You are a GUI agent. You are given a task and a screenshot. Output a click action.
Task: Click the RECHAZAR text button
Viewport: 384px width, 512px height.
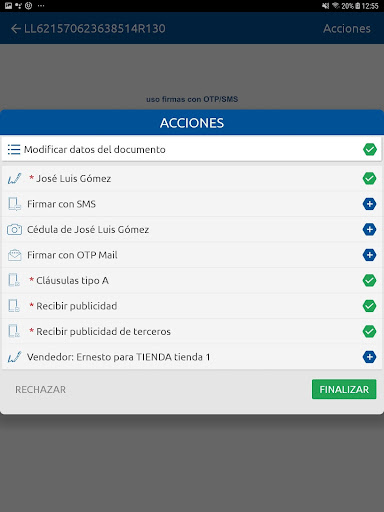click(x=41, y=389)
